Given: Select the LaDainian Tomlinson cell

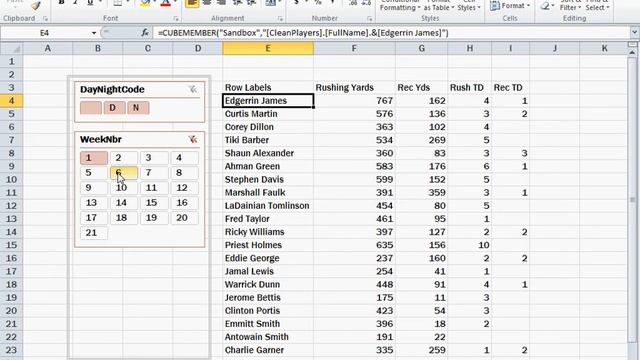Looking at the screenshot, I should 268,206.
